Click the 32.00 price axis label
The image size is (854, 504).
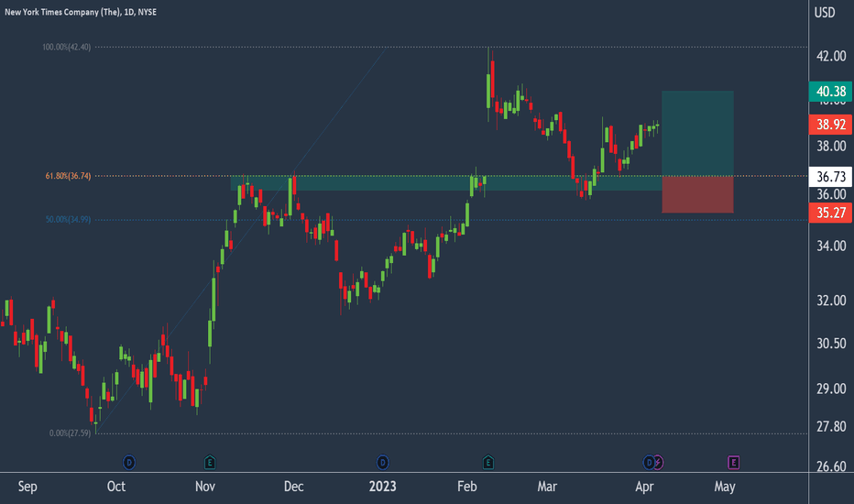tap(831, 301)
